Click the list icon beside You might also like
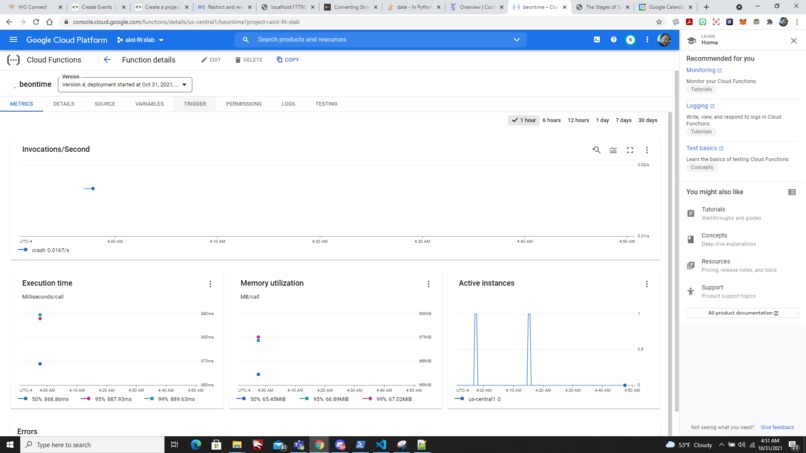The height and width of the screenshot is (453, 806). coord(792,192)
